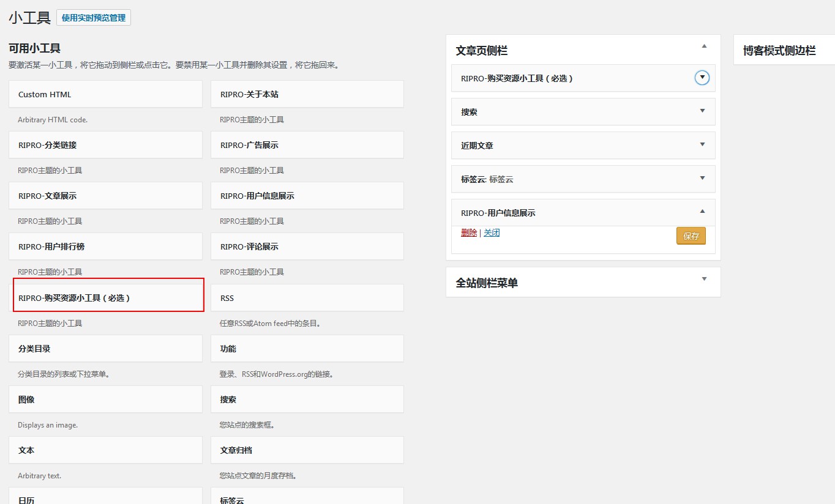Choose the RIPRO-广告展示 widget
Image resolution: width=835 pixels, height=504 pixels.
tap(307, 145)
